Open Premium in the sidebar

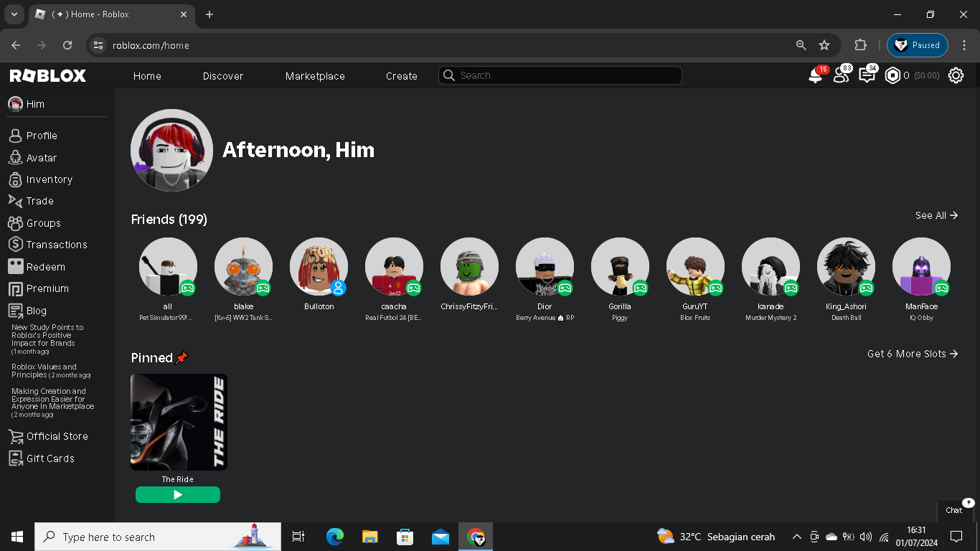point(38,288)
